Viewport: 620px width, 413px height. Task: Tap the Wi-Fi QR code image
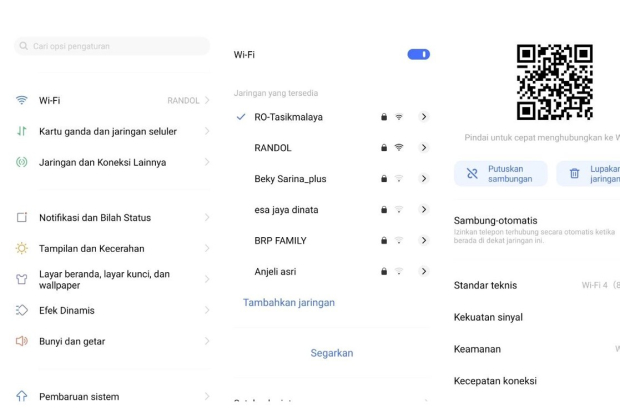coord(554,82)
